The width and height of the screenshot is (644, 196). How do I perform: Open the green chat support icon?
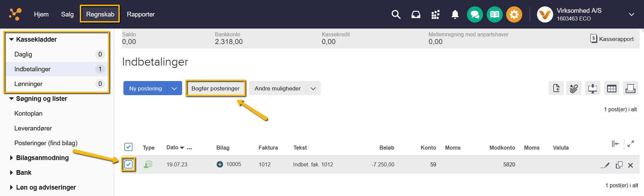tap(475, 14)
